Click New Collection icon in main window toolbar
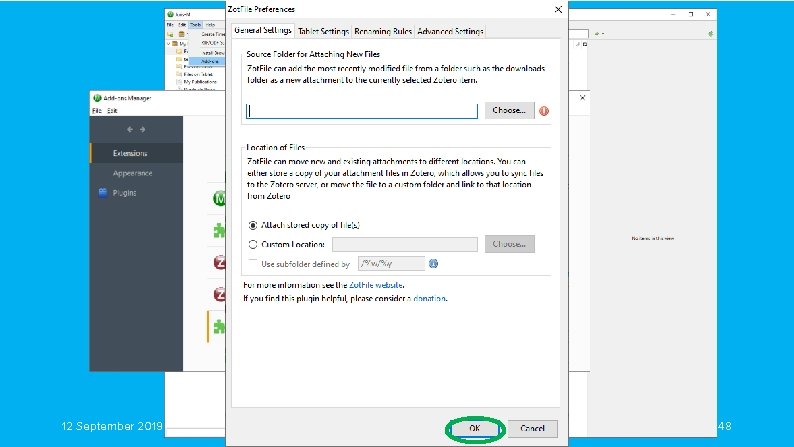Image resolution: width=794 pixels, height=447 pixels. (170, 34)
